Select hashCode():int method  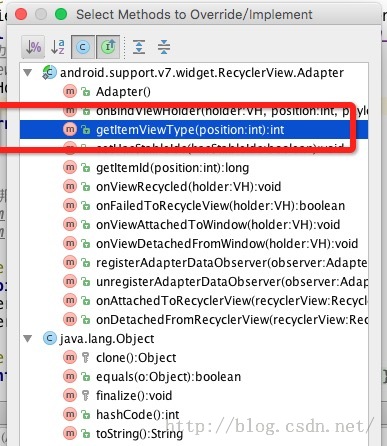194,415
